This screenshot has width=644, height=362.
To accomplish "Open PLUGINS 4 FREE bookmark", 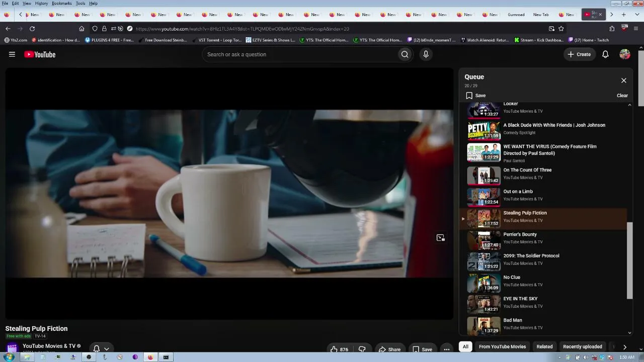I will pyautogui.click(x=109, y=40).
